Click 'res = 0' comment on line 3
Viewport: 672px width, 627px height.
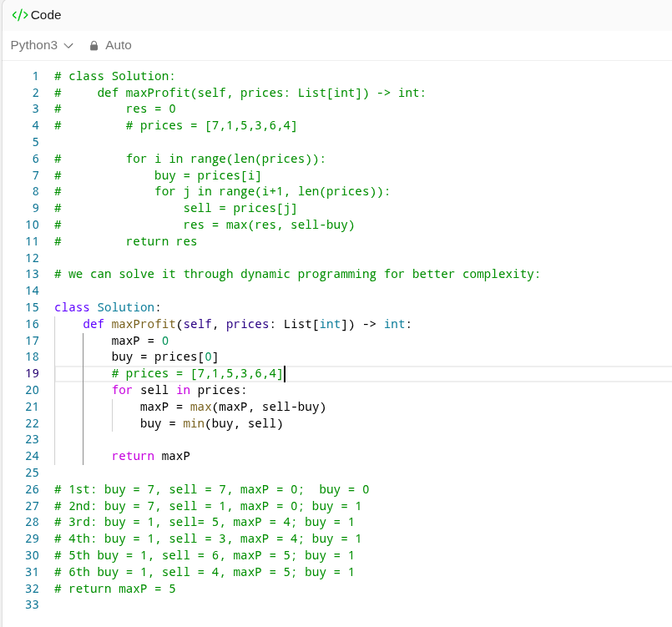(x=150, y=109)
